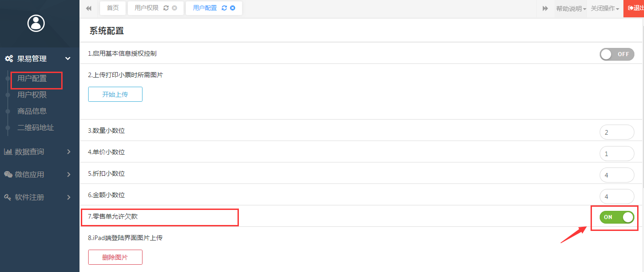The image size is (644, 272).
Task: Expand the 数据查询 menu section
Action: (x=37, y=152)
